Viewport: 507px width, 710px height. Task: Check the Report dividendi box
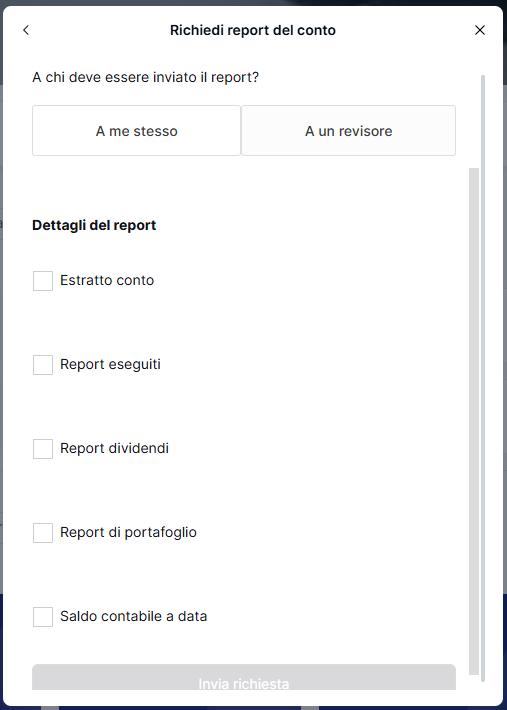point(43,449)
